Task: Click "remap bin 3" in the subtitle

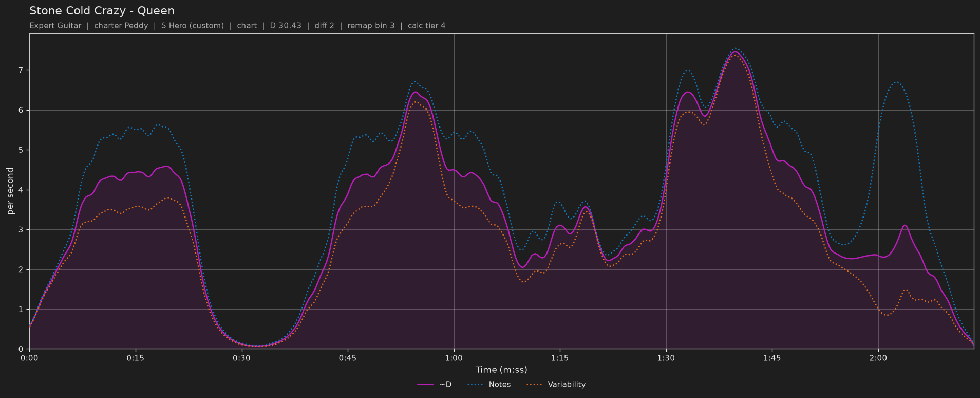Action: pos(371,26)
